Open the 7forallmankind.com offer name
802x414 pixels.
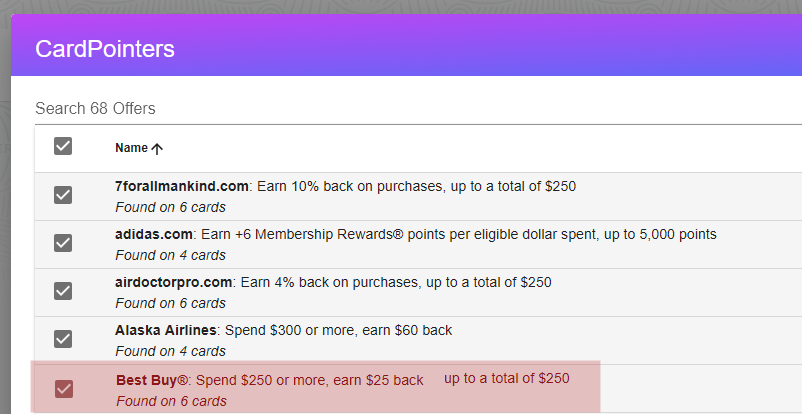[x=182, y=186]
